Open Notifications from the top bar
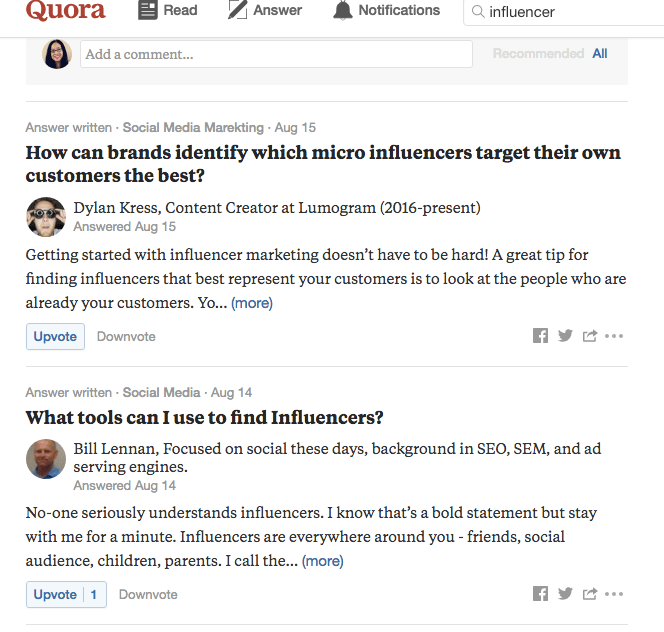 tap(386, 10)
